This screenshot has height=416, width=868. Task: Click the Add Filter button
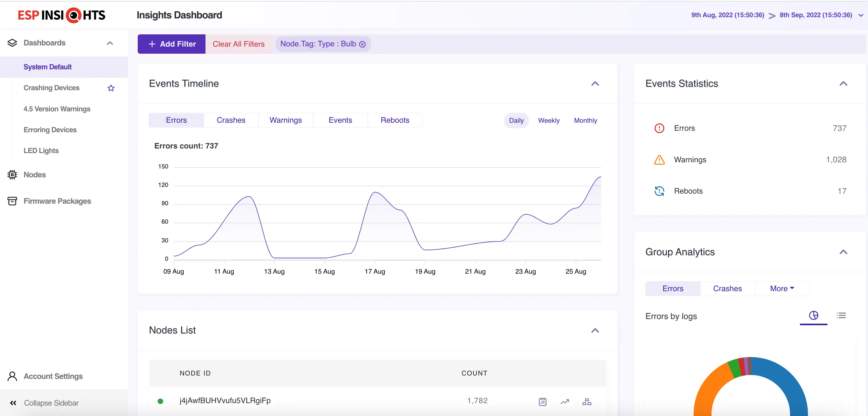tap(171, 44)
